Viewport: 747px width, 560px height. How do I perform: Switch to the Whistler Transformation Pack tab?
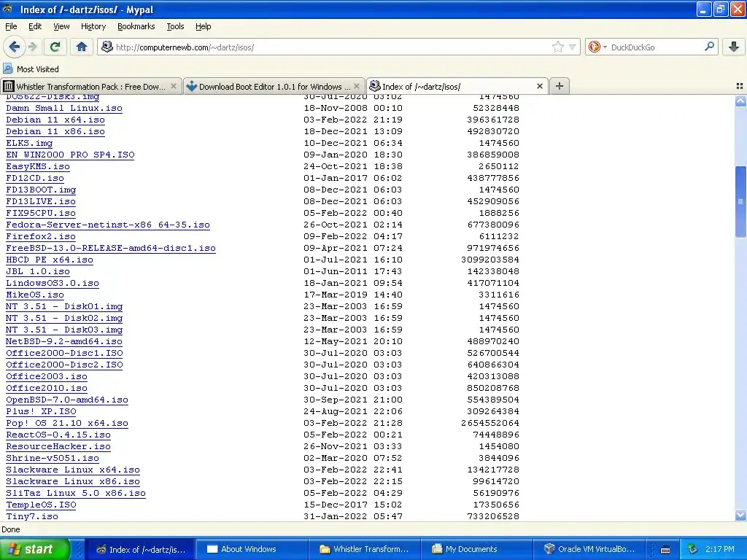pos(90,86)
